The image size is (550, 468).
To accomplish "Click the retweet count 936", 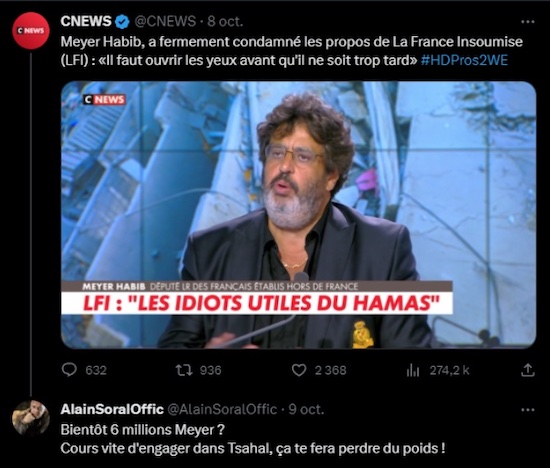I will click(210, 370).
